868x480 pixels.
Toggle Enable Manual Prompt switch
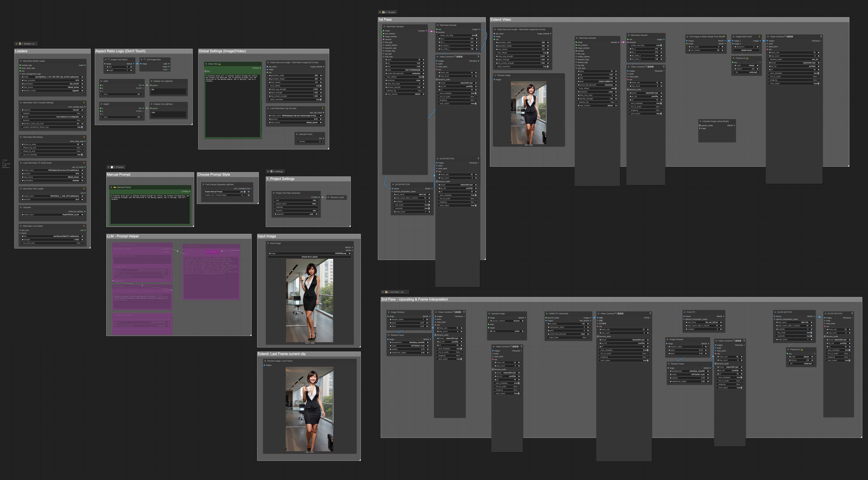click(x=244, y=191)
